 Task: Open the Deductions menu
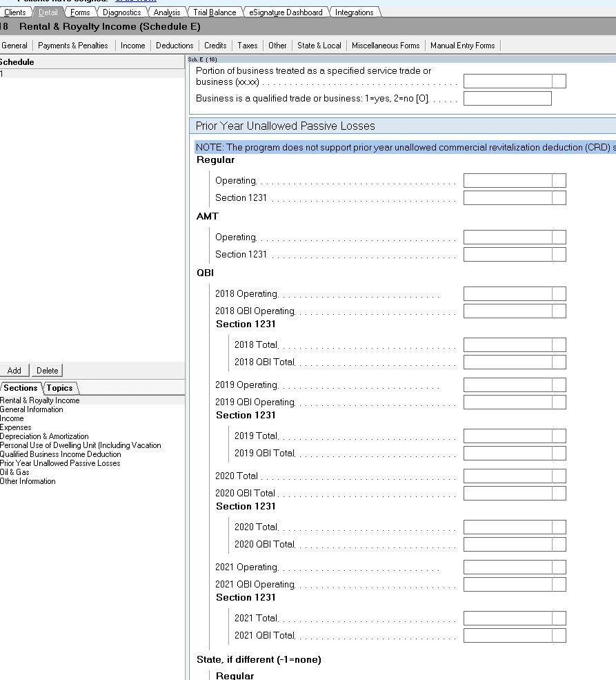tap(175, 46)
